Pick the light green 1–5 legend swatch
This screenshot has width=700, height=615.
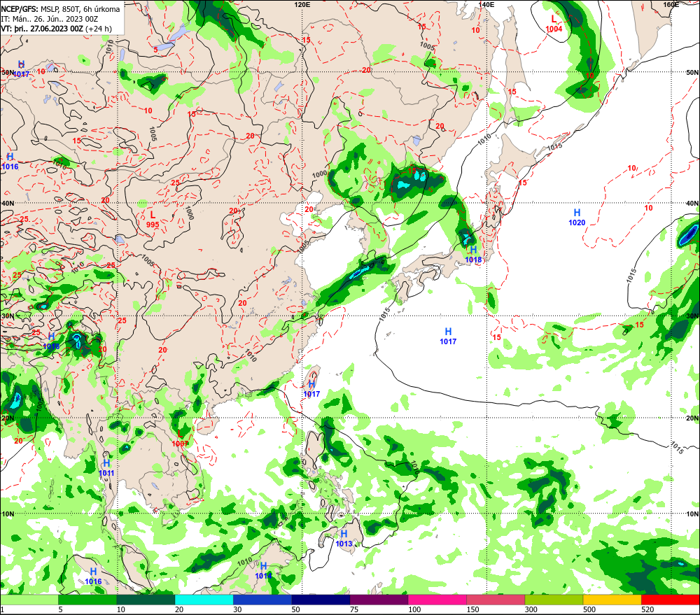29,600
